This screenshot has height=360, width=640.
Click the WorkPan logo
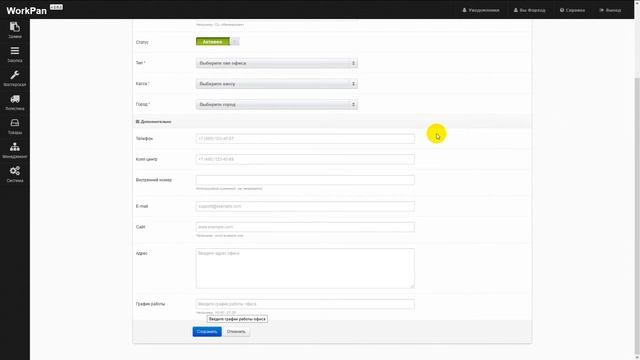pos(27,10)
